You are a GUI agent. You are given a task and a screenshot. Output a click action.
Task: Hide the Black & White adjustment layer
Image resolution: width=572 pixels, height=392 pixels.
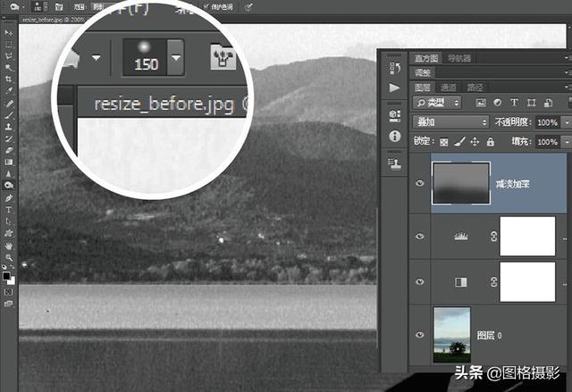click(419, 281)
